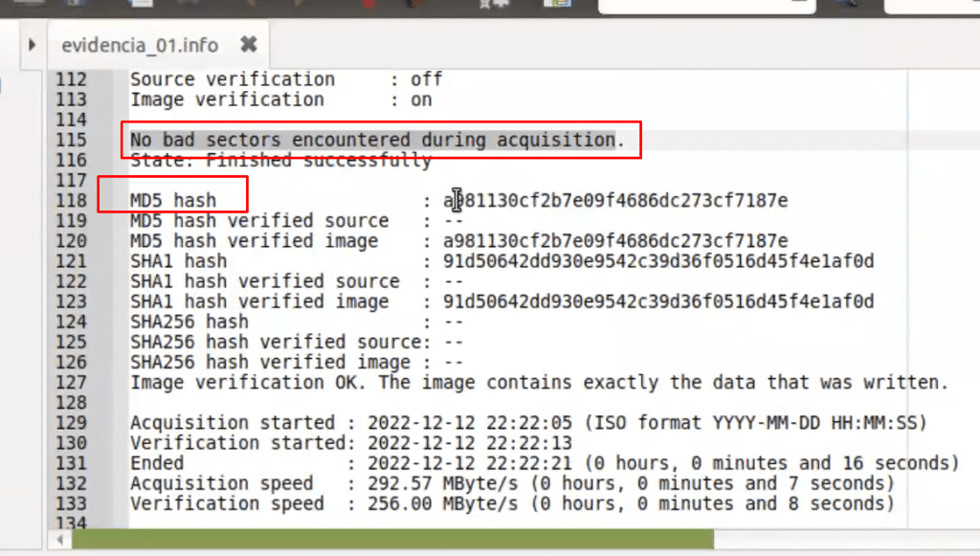980x556 pixels.
Task: Click the 'State: Finished successfully' line
Action: [x=280, y=161]
